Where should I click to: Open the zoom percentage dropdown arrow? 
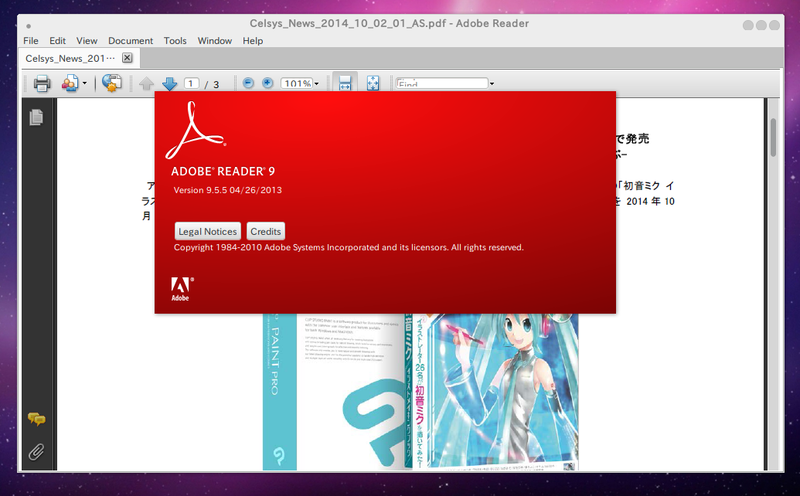click(x=317, y=84)
